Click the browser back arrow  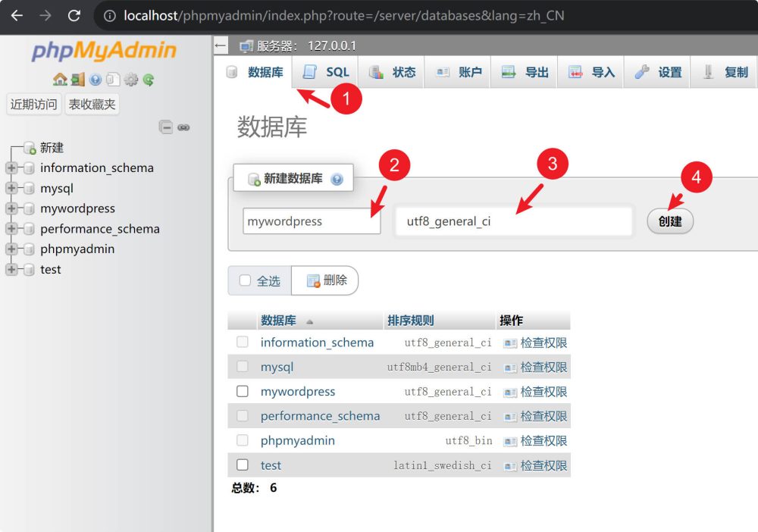click(x=17, y=16)
